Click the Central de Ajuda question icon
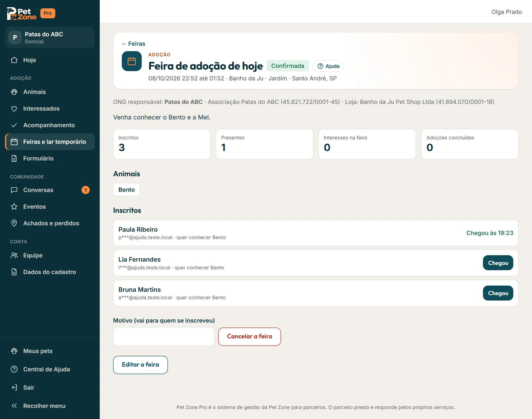 pyautogui.click(x=14, y=369)
